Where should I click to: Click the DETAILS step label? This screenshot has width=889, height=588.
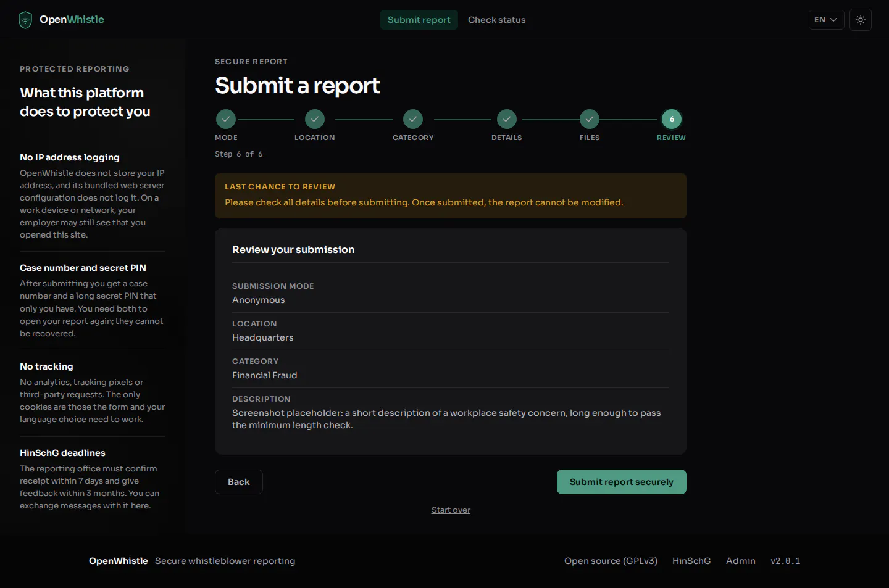[x=507, y=138]
